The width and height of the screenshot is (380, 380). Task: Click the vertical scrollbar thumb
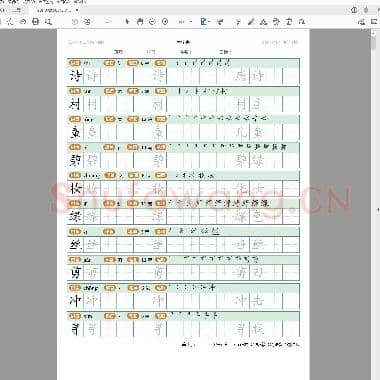point(374,42)
